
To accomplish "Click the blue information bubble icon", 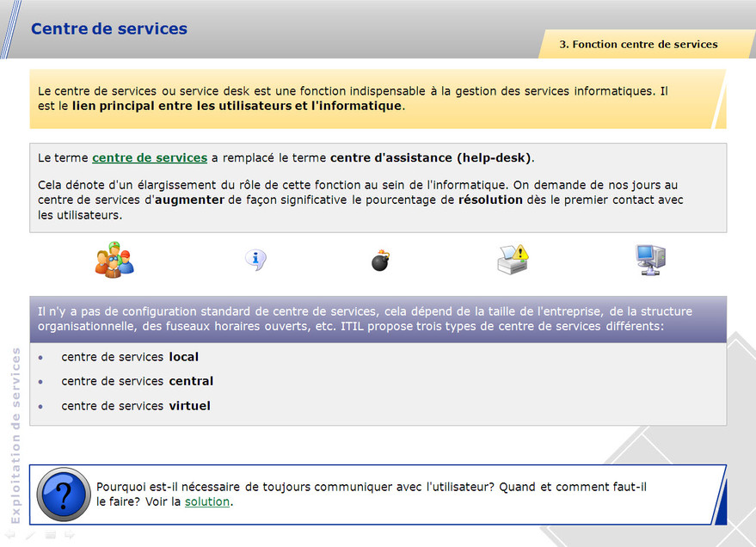I will click(x=255, y=260).
